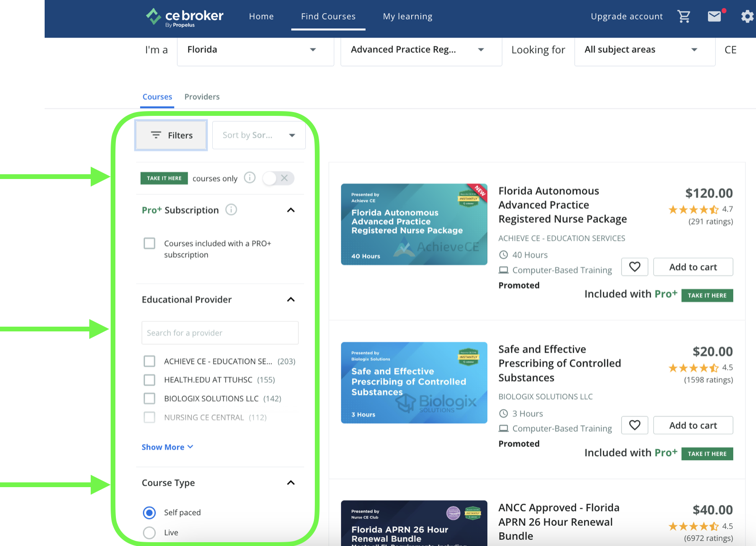Add Florida Autonomous APRN Package to cart

pyautogui.click(x=693, y=267)
